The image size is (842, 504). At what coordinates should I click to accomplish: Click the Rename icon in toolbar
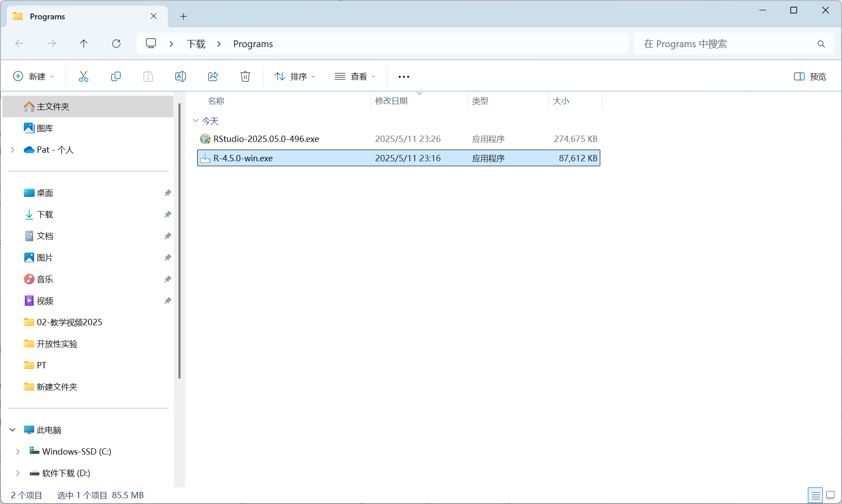coord(181,76)
